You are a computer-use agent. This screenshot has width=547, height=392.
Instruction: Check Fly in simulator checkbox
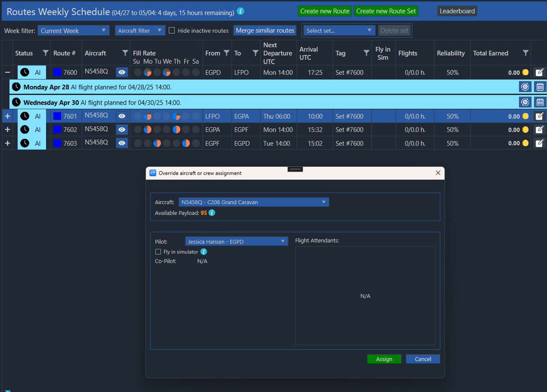158,252
